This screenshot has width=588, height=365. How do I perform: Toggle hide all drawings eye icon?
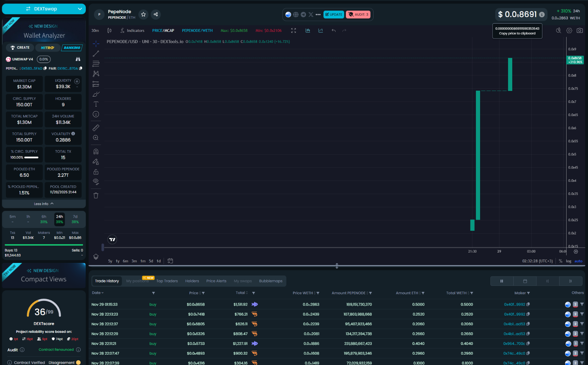coord(96,182)
